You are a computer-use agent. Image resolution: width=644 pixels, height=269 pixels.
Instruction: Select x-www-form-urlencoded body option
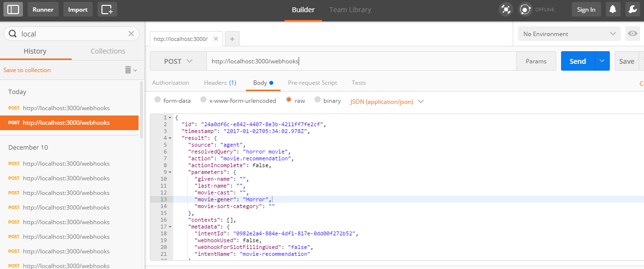click(203, 100)
